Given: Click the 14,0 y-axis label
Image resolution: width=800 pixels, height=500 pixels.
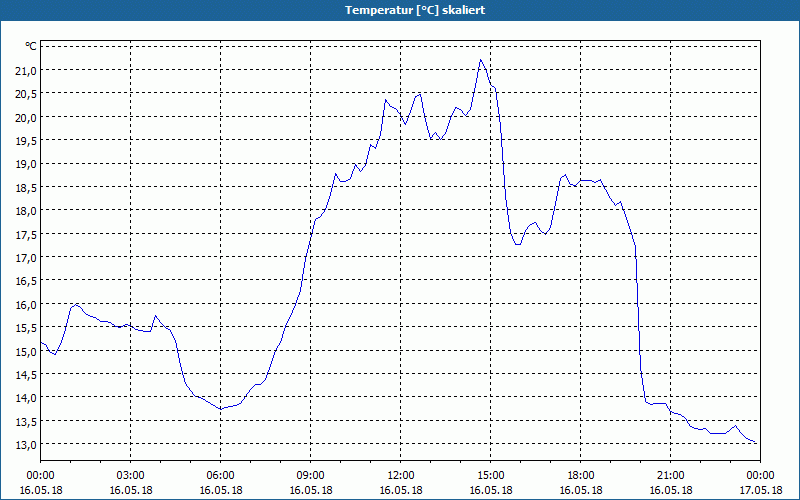Looking at the screenshot, I should click(26, 398).
